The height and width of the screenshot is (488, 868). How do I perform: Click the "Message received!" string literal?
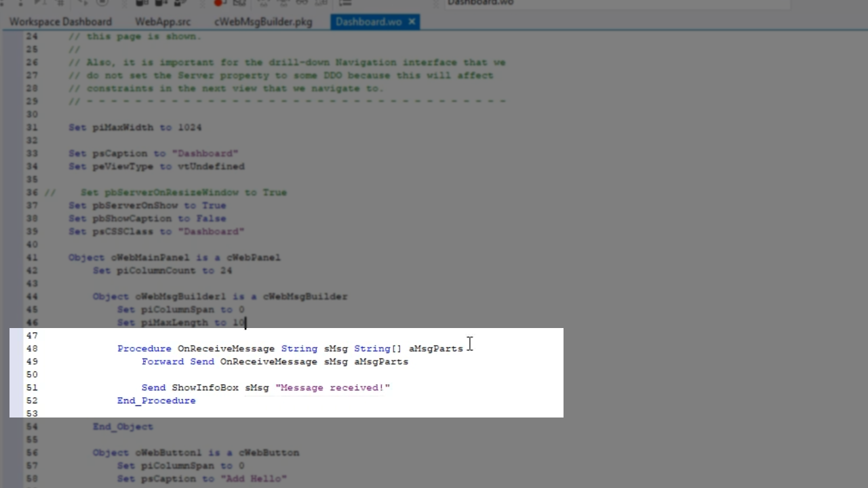click(x=332, y=388)
